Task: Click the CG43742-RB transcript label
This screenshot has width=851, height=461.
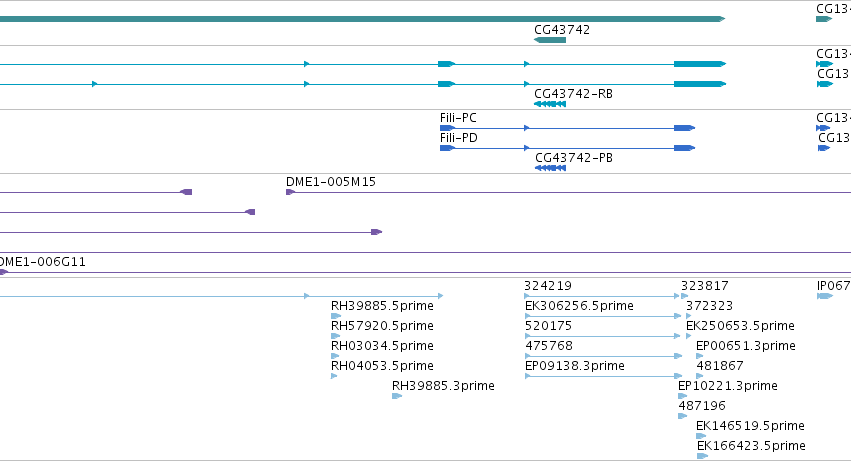Action: coord(573,94)
